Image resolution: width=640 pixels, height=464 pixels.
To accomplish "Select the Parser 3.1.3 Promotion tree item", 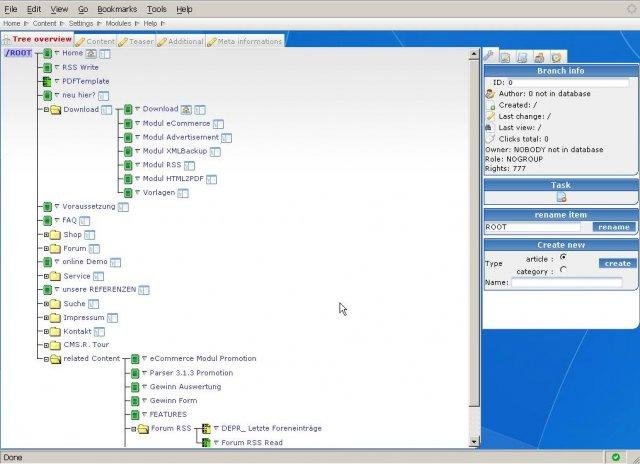I will (191, 373).
